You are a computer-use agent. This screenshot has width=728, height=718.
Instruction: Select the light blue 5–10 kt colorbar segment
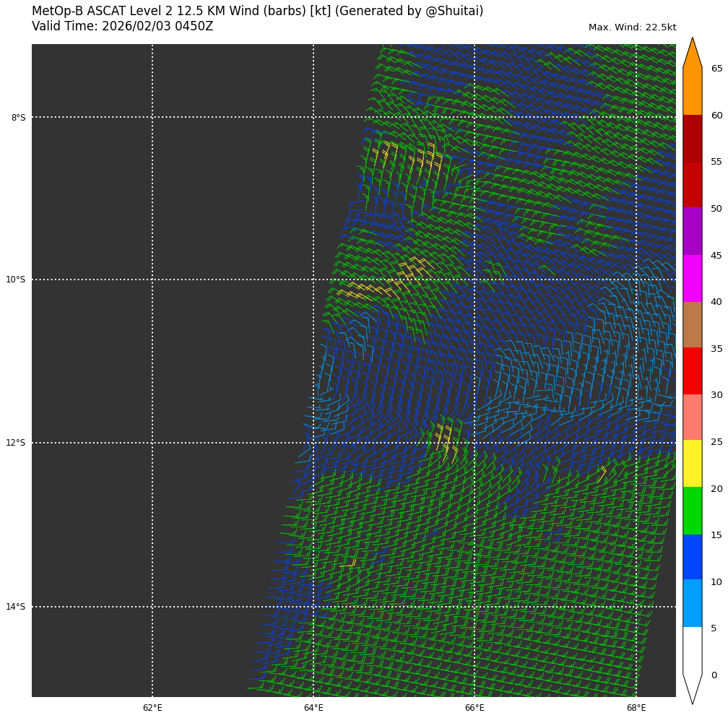(692, 602)
